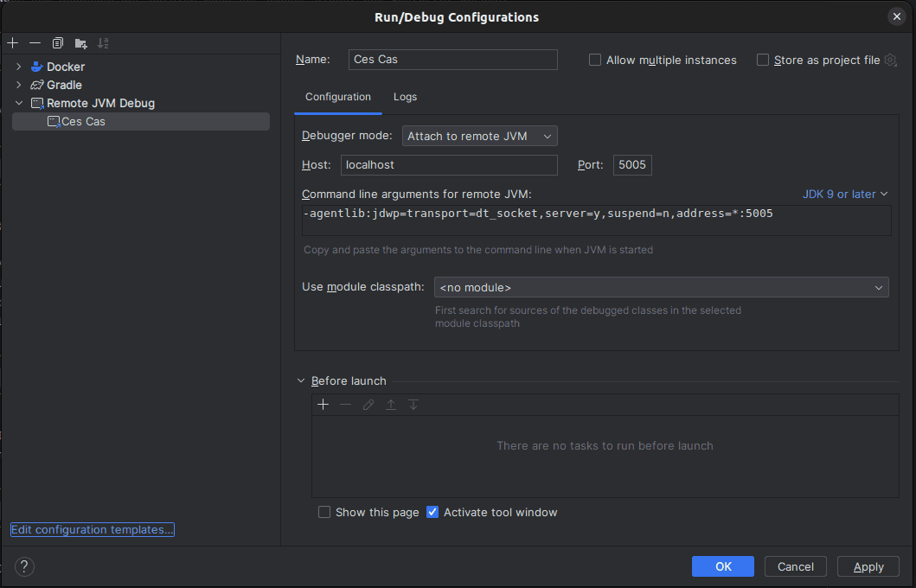Click the gear icon beside Store as project file
The height and width of the screenshot is (588, 916).
click(890, 60)
